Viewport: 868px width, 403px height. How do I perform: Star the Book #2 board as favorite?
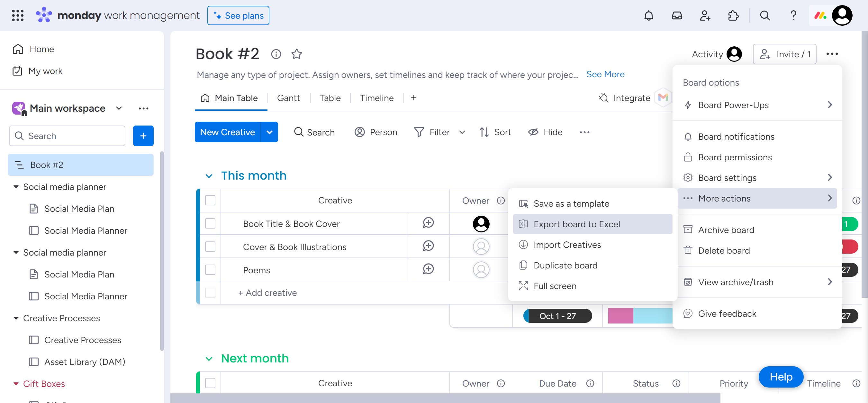pos(296,54)
